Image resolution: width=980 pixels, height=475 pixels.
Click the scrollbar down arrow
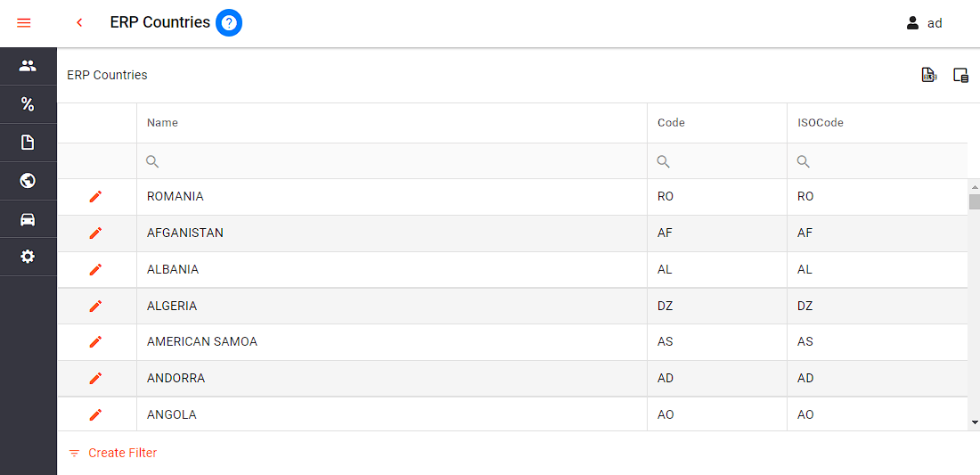coord(974,422)
